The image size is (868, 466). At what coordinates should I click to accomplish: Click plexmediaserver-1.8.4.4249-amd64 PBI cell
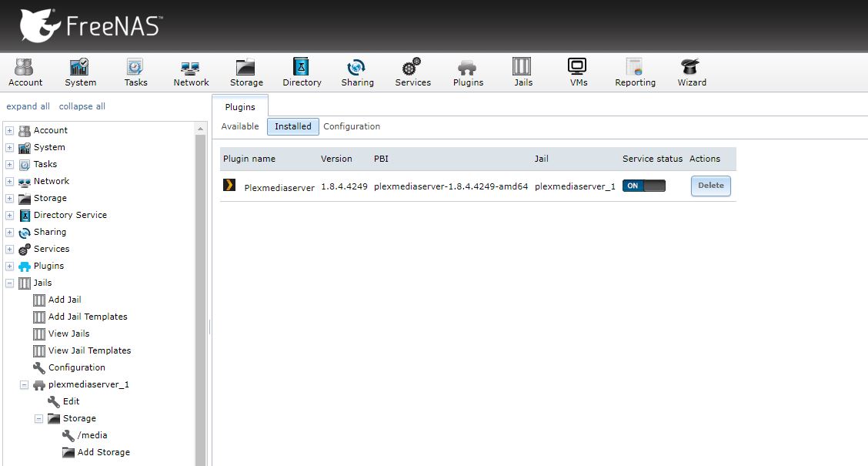(451, 186)
